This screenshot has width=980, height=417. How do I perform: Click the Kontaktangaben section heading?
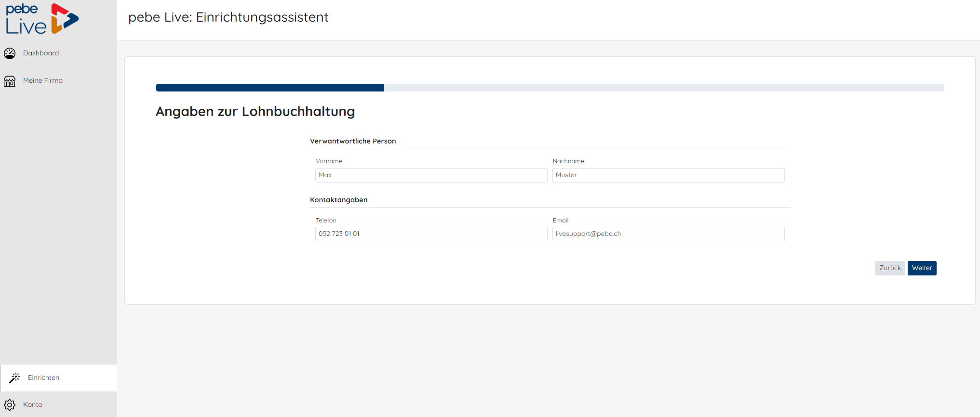[x=338, y=200]
